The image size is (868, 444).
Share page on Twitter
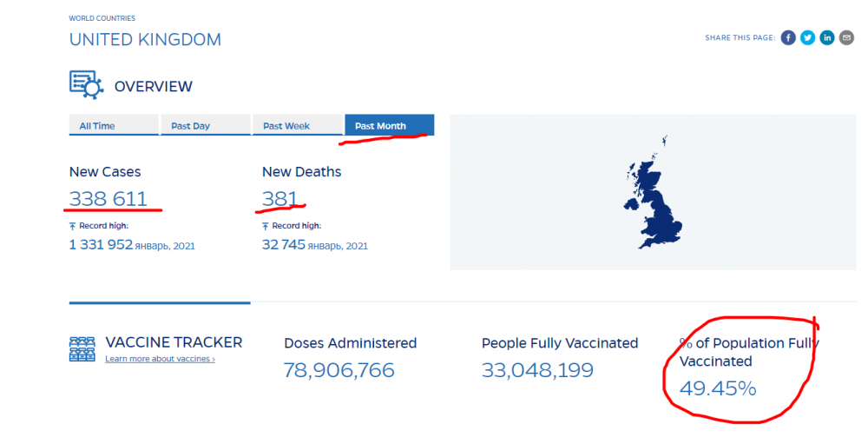tap(807, 37)
